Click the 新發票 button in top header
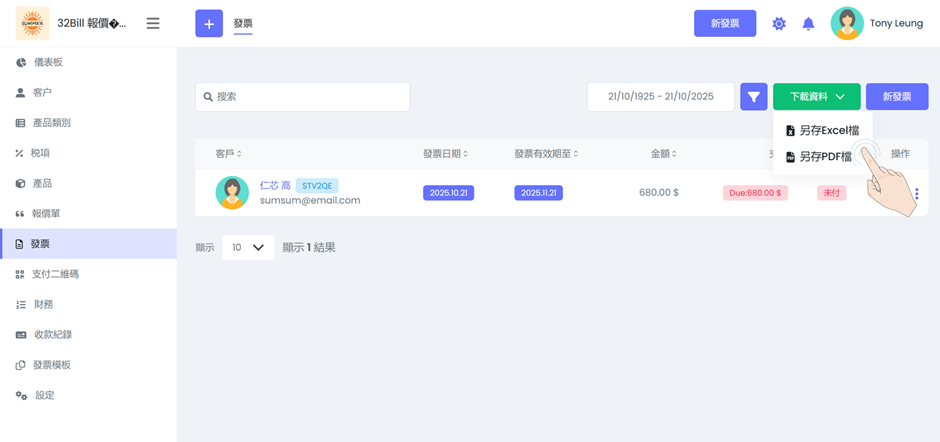The height and width of the screenshot is (442, 940). tap(724, 23)
